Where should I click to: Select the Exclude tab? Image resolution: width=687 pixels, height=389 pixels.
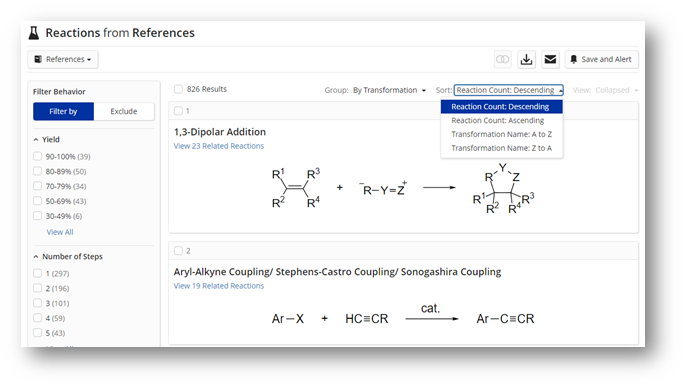point(124,111)
